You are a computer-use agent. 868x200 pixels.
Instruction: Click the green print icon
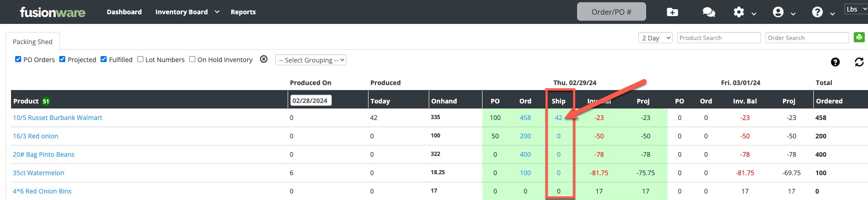click(859, 37)
